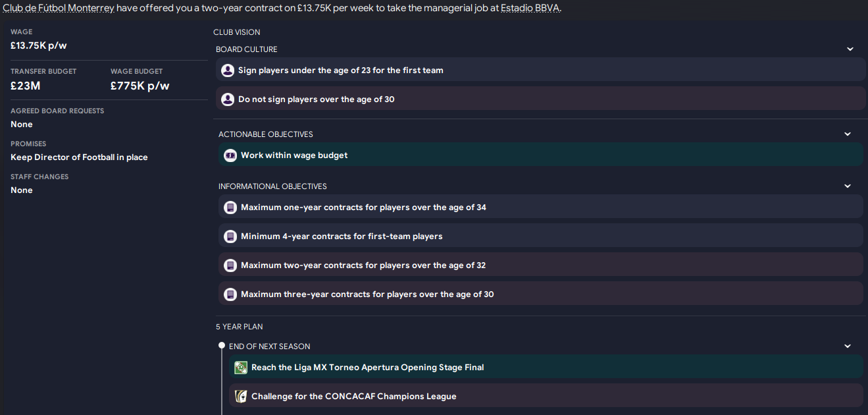Collapse the Board Culture section

click(x=850, y=49)
